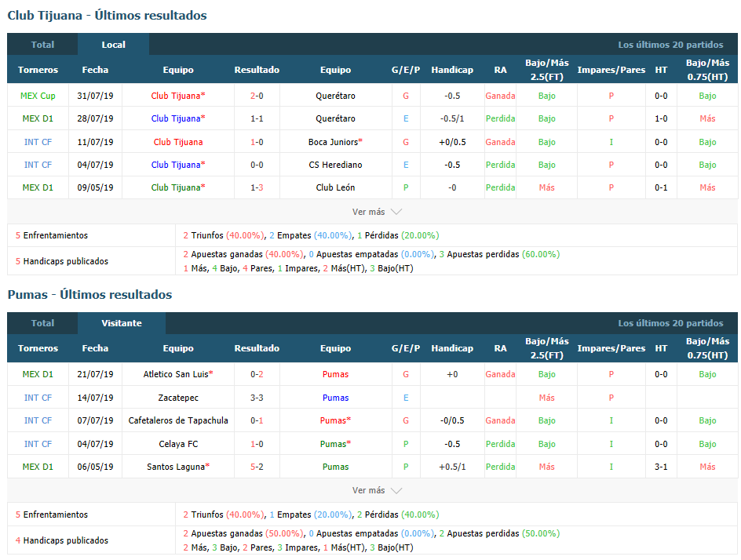Open Pumas team in Santos Laguna row

(335, 467)
